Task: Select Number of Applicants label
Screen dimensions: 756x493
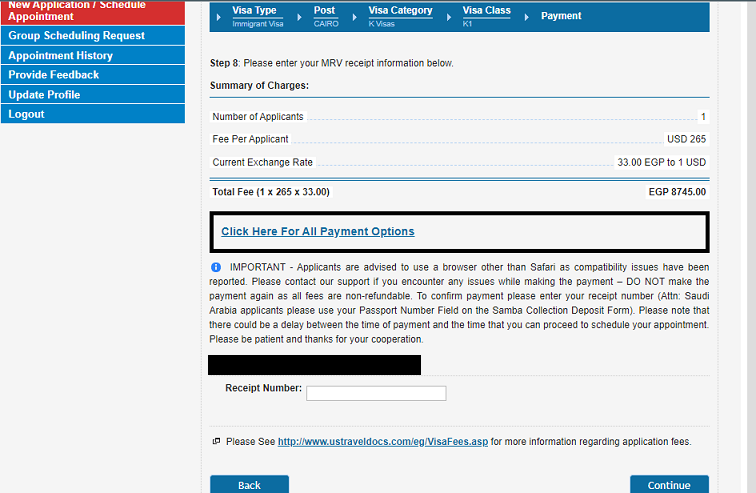Action: pyautogui.click(x=258, y=117)
